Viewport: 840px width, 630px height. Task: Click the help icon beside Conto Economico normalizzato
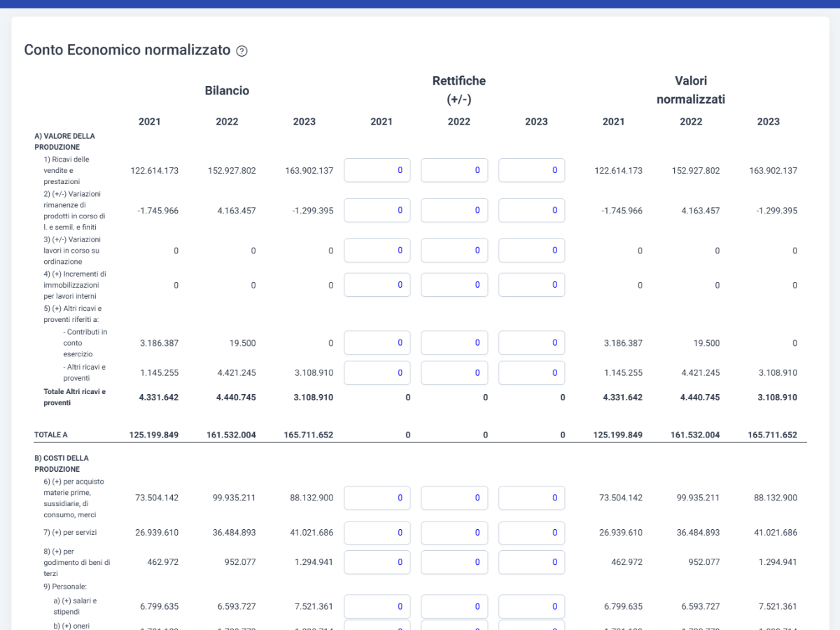241,51
